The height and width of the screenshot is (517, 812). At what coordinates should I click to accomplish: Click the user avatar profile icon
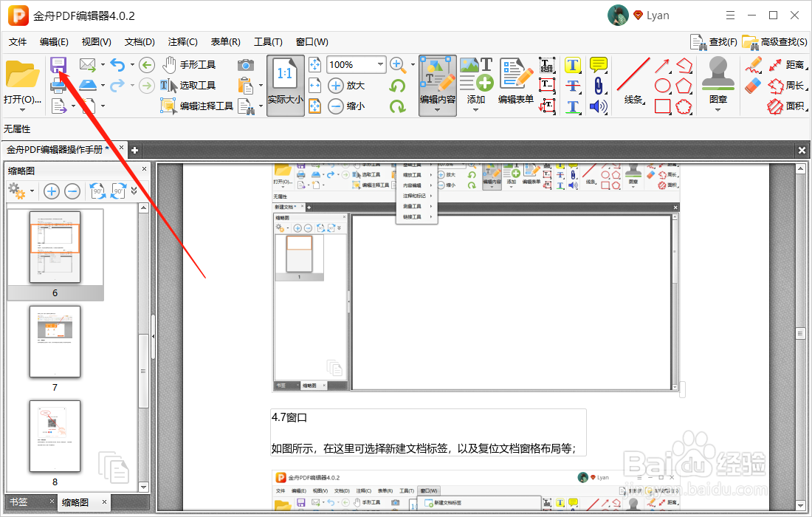(x=618, y=16)
